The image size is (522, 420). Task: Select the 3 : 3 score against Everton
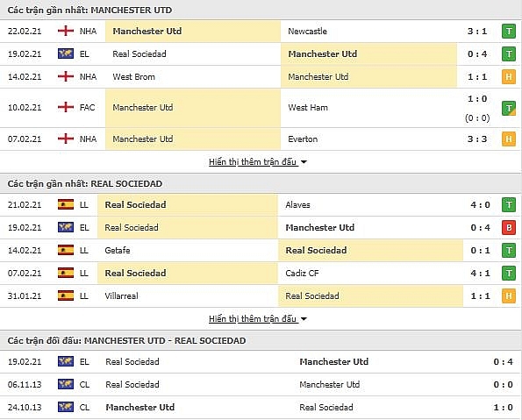pos(477,139)
